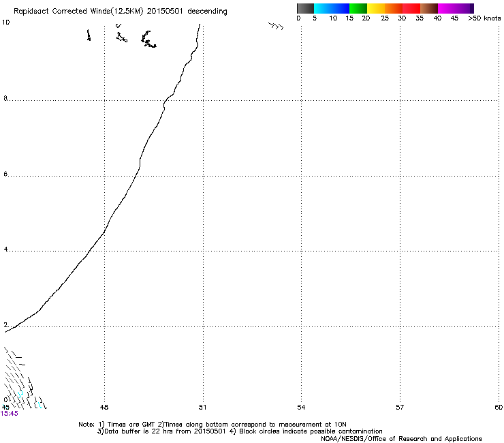504x443 pixels.
Task: Click the latitude label '4'
Action: pos(5,249)
